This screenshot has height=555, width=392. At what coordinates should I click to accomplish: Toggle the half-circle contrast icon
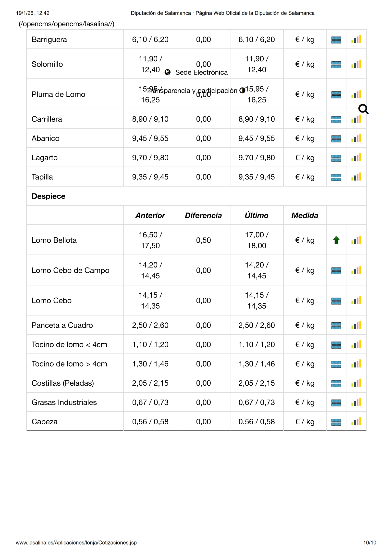tap(242, 90)
